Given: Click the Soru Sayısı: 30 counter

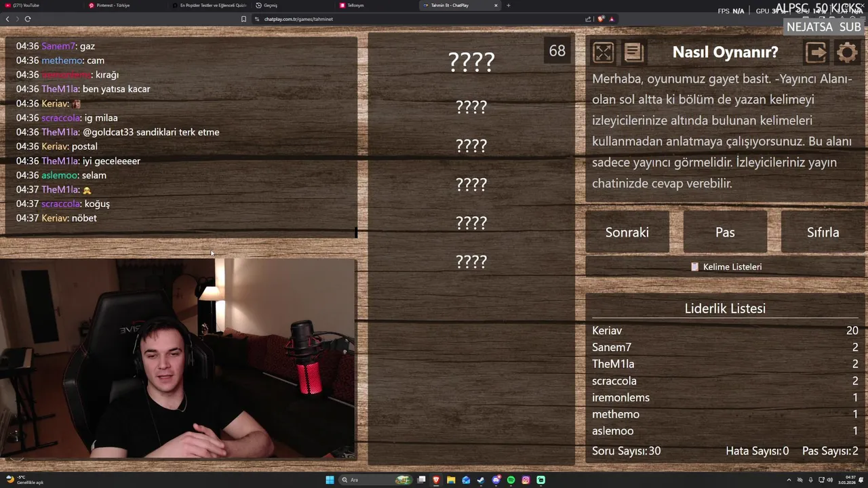Looking at the screenshot, I should [626, 451].
